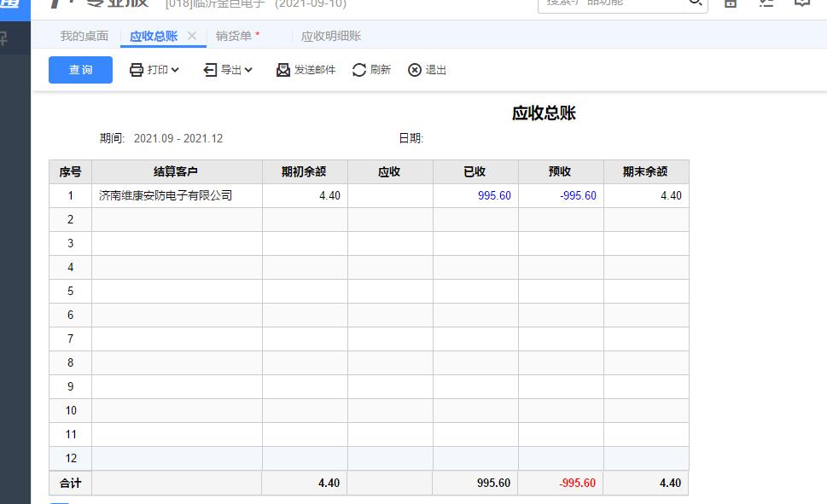827x504 pixels.
Task: Click the 已收 column header
Action: (475, 172)
